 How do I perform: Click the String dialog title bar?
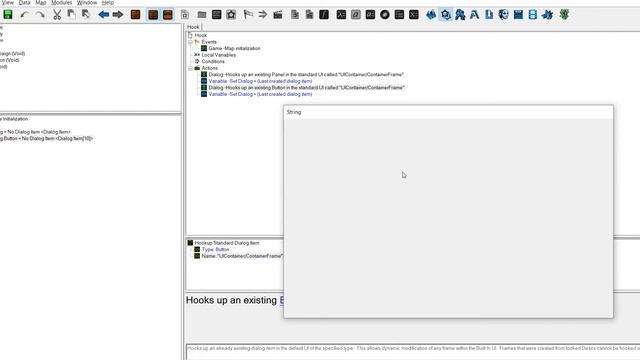pyautogui.click(x=448, y=112)
